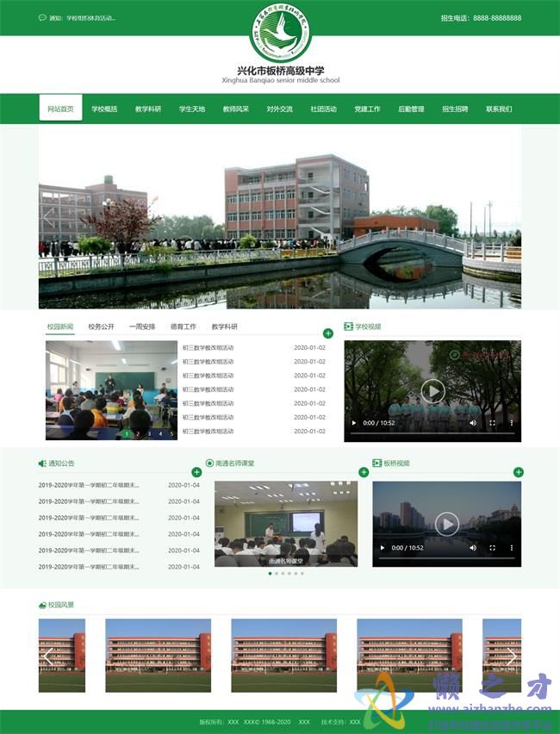The height and width of the screenshot is (734, 560).
Task: Switch to the 校务公开 news tab
Action: (101, 327)
